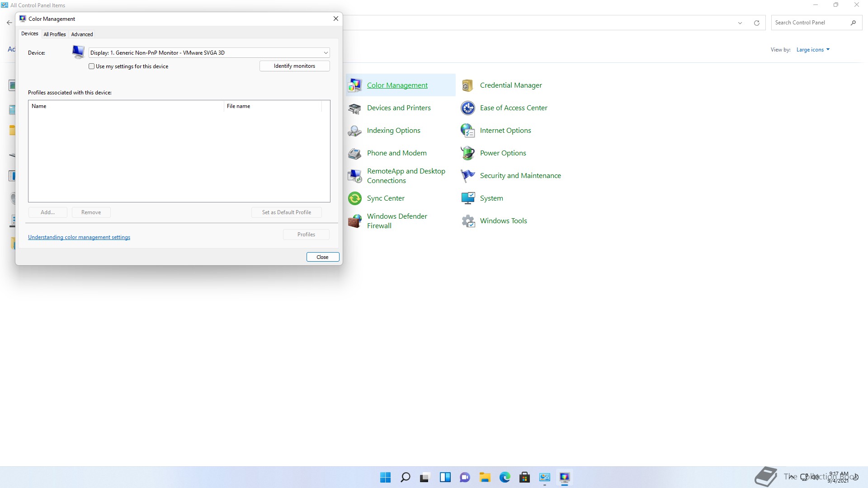Switch to the All Profiles tab

click(x=55, y=34)
